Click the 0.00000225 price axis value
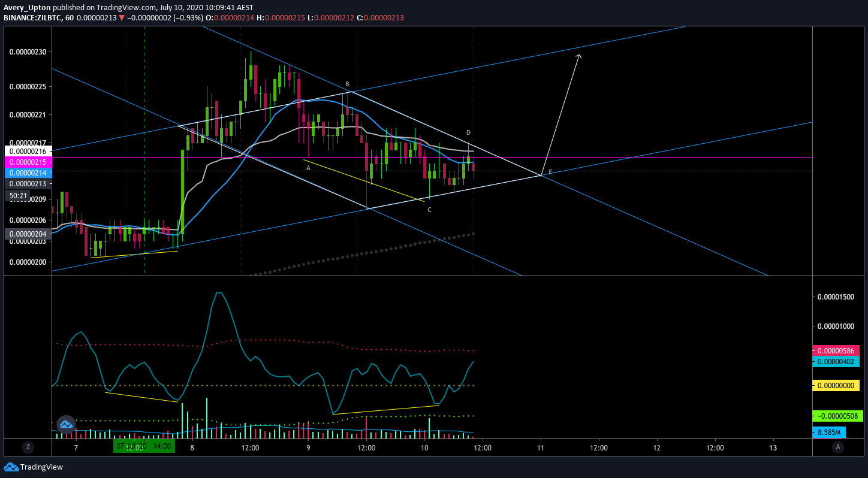868x478 pixels. pos(28,86)
